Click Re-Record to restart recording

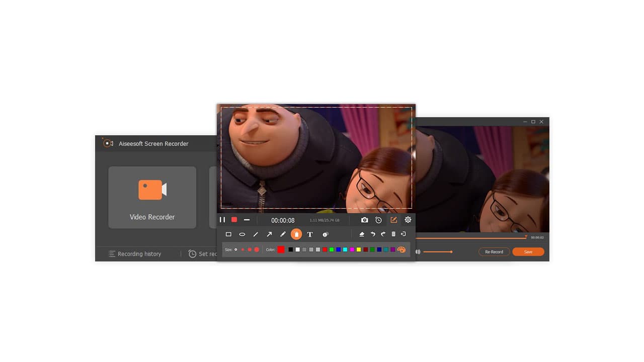click(x=494, y=251)
